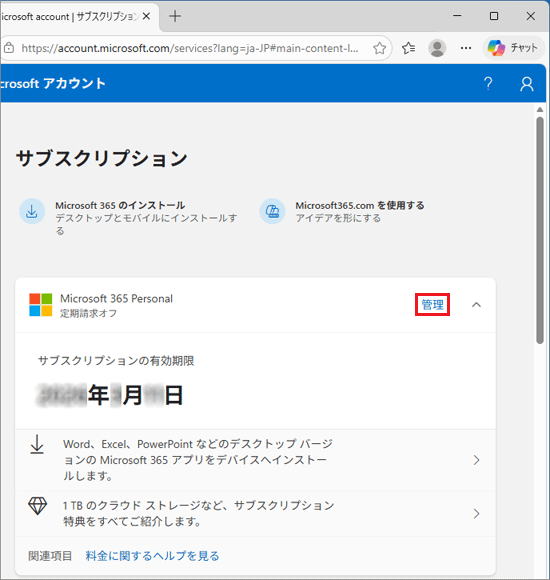Image resolution: width=550 pixels, height=580 pixels.
Task: Click the download arrow icon beside Word, Excel text
Action: point(37,444)
